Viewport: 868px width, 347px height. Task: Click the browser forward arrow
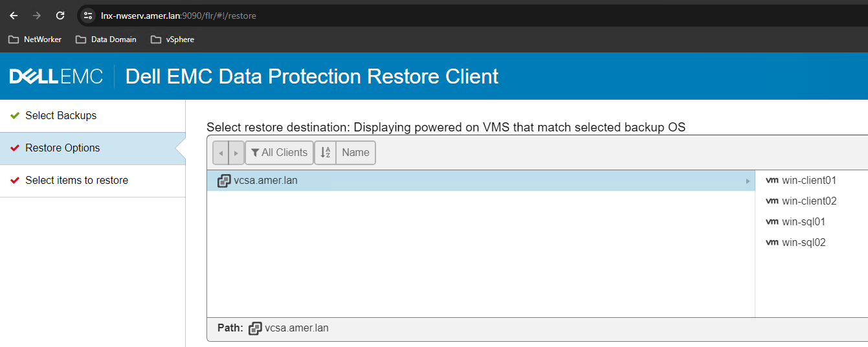(x=37, y=16)
